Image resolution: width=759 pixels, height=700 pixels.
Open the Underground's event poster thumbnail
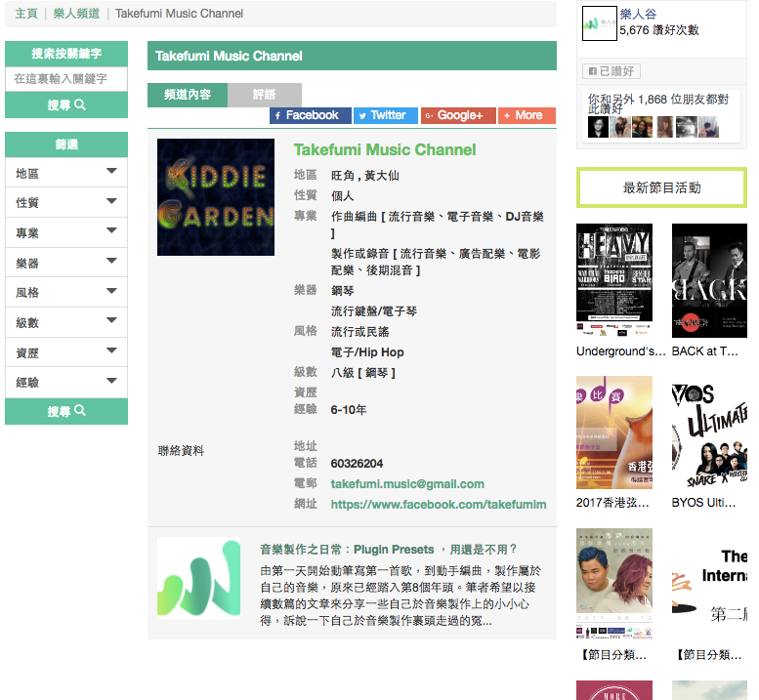tap(614, 282)
